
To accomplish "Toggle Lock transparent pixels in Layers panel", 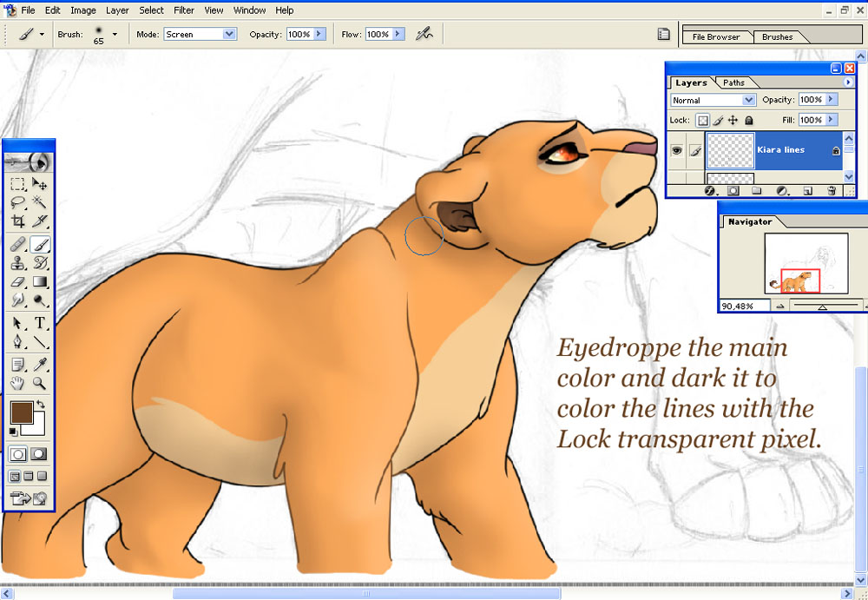I will [702, 120].
